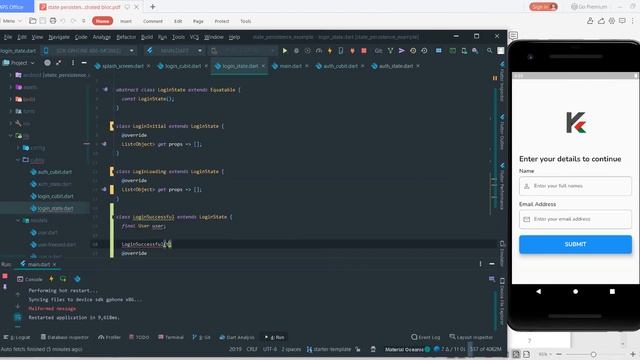Switch to the splash_screen.dart tab
The height and width of the screenshot is (360, 640).
(x=122, y=66)
